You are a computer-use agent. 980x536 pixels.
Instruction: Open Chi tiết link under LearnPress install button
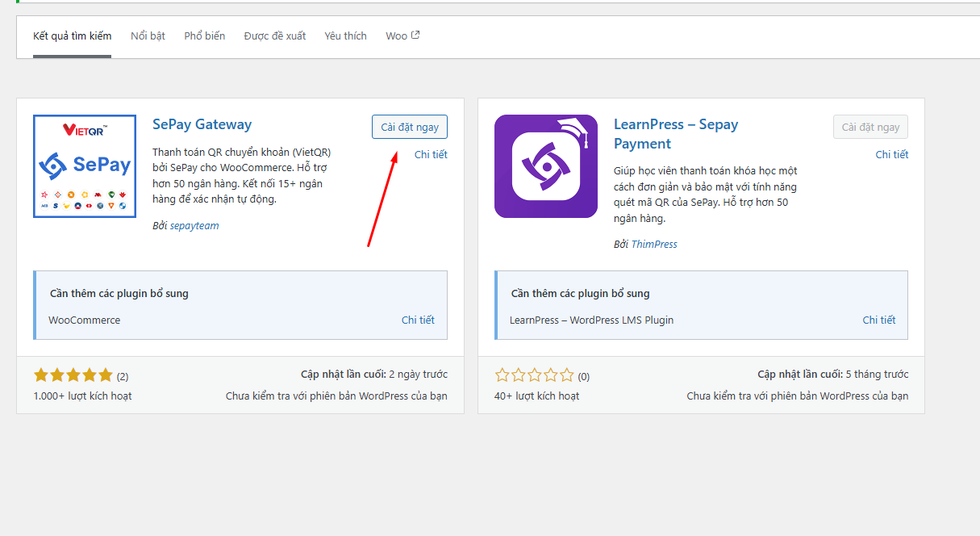[x=892, y=154]
